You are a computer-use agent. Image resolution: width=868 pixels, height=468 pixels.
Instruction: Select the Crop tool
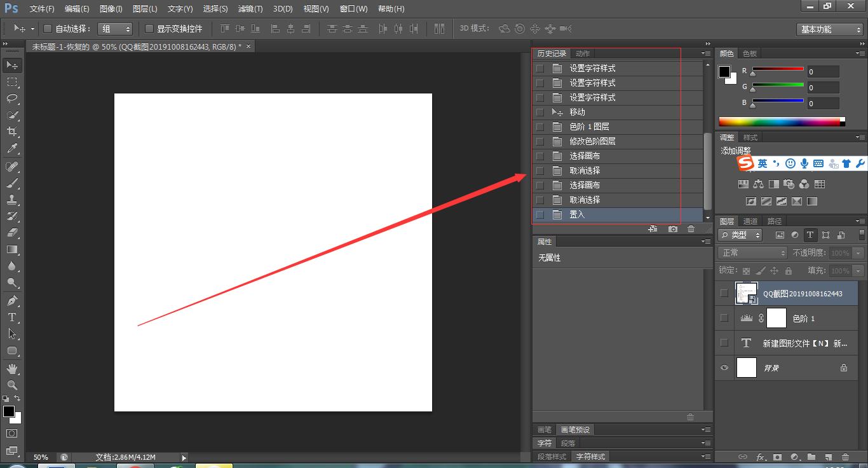[x=12, y=132]
